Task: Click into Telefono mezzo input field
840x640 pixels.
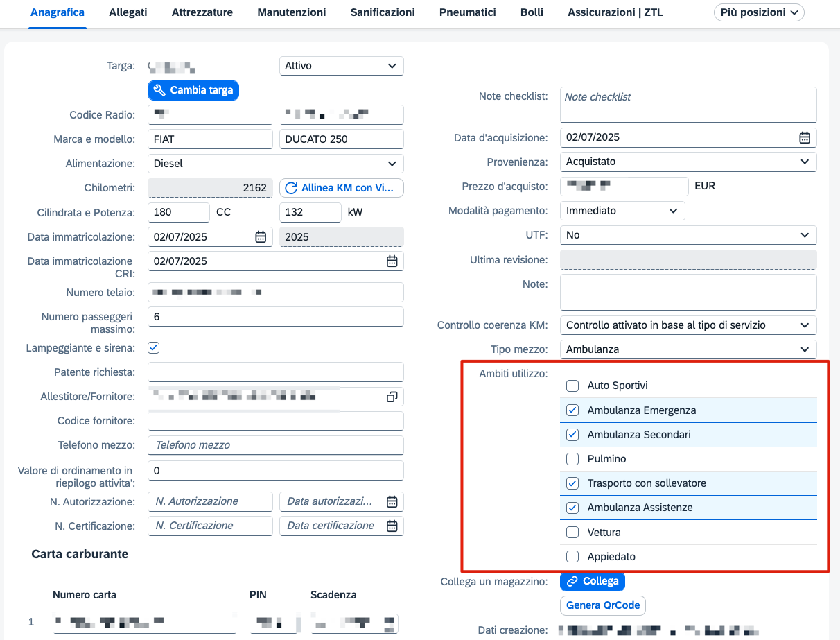Action: [x=276, y=445]
